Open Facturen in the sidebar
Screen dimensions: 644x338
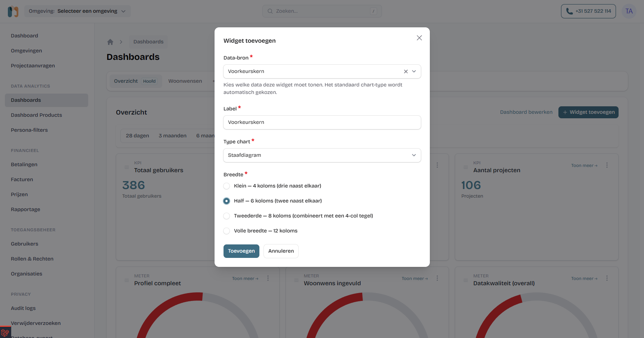pyautogui.click(x=22, y=180)
